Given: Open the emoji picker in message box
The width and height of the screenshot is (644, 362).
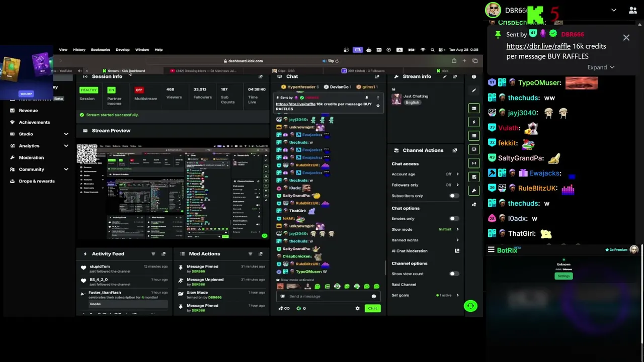Looking at the screenshot, I should click(x=374, y=297).
